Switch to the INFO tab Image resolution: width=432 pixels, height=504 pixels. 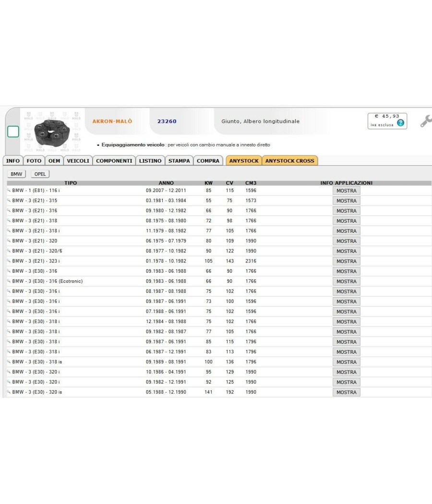(13, 161)
